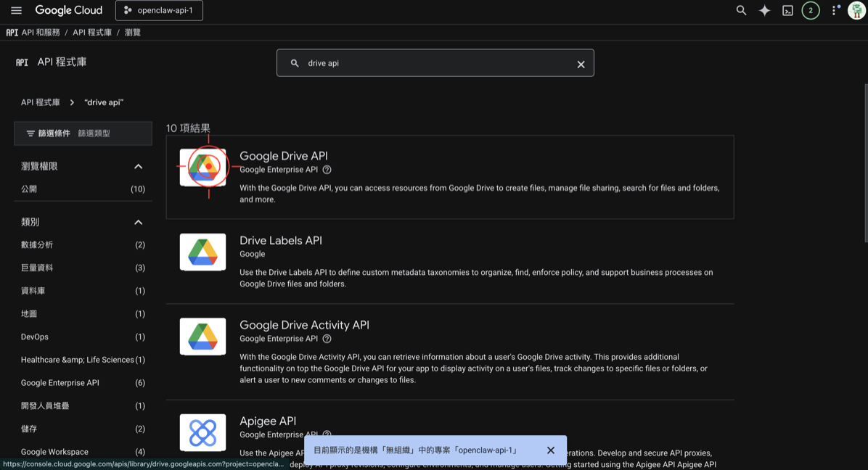Open the Gemini assistant sparkle icon
The height and width of the screenshot is (470, 868).
click(x=764, y=10)
